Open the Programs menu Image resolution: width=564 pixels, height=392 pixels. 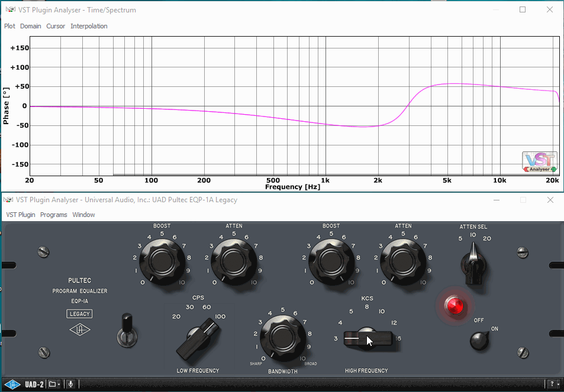(x=54, y=215)
